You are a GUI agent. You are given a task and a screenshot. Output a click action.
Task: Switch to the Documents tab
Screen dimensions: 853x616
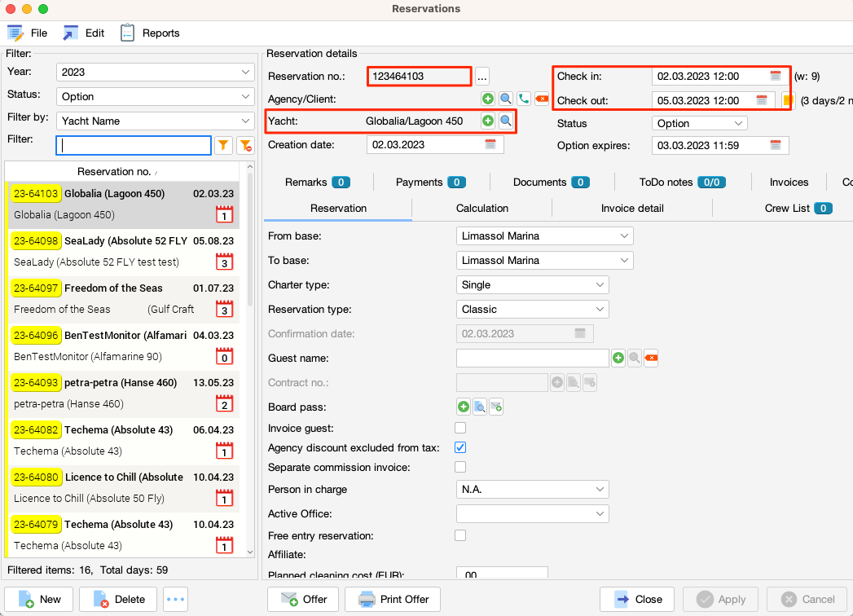tap(551, 183)
